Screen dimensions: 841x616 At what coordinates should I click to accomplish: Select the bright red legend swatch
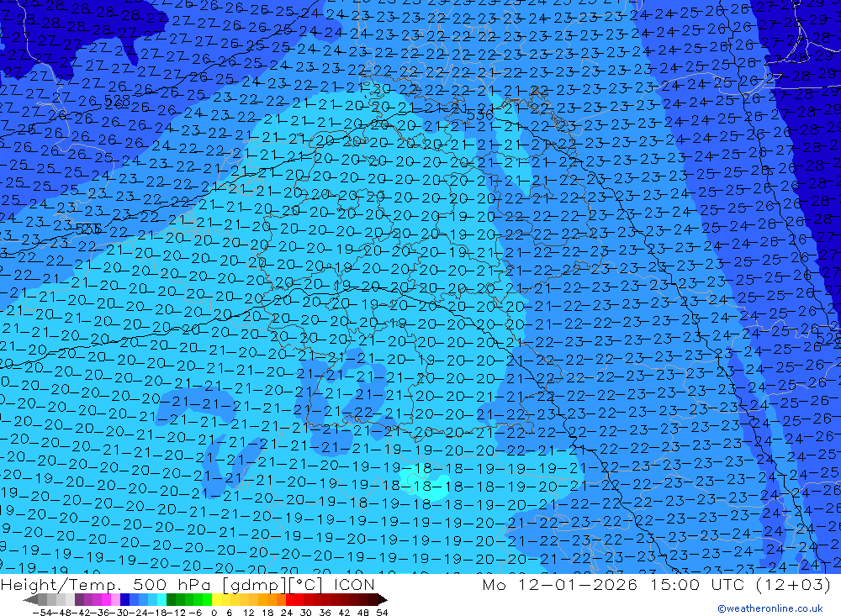[290, 599]
